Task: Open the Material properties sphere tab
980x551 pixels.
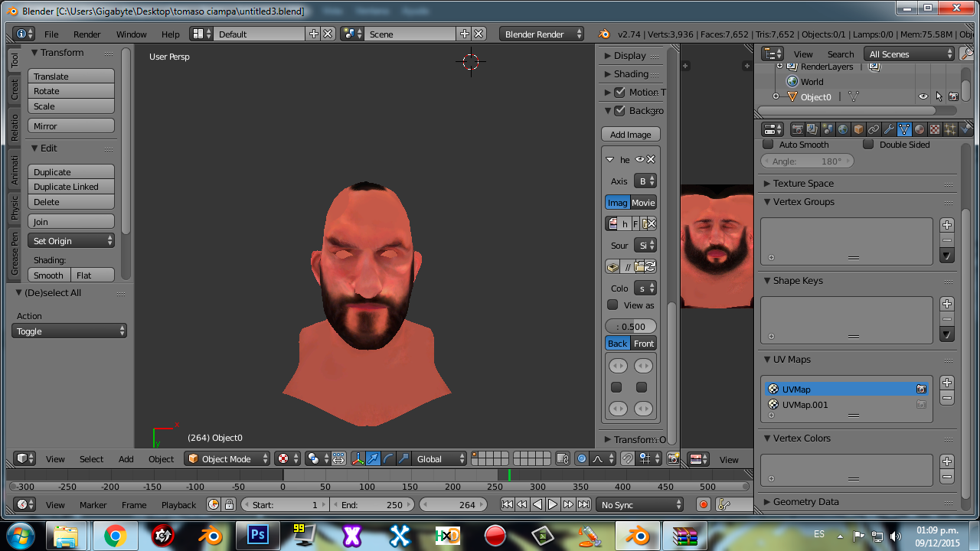Action: click(x=920, y=129)
